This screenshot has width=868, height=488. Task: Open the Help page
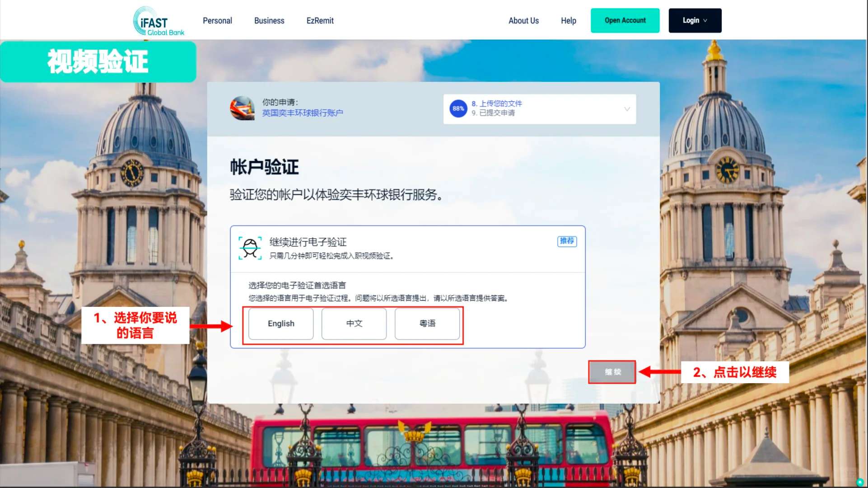pyautogui.click(x=568, y=21)
